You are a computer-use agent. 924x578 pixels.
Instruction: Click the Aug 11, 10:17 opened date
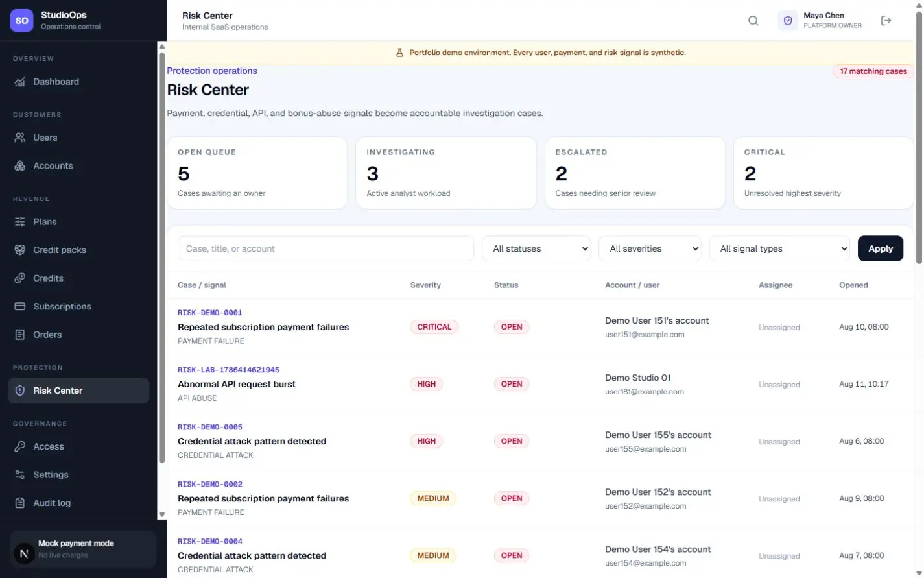pyautogui.click(x=864, y=384)
